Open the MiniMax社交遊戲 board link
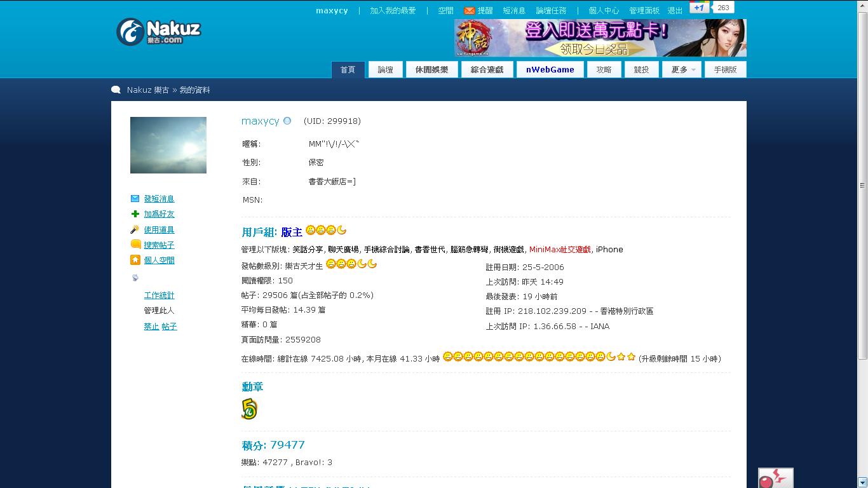Image resolution: width=868 pixels, height=488 pixels. [x=560, y=250]
